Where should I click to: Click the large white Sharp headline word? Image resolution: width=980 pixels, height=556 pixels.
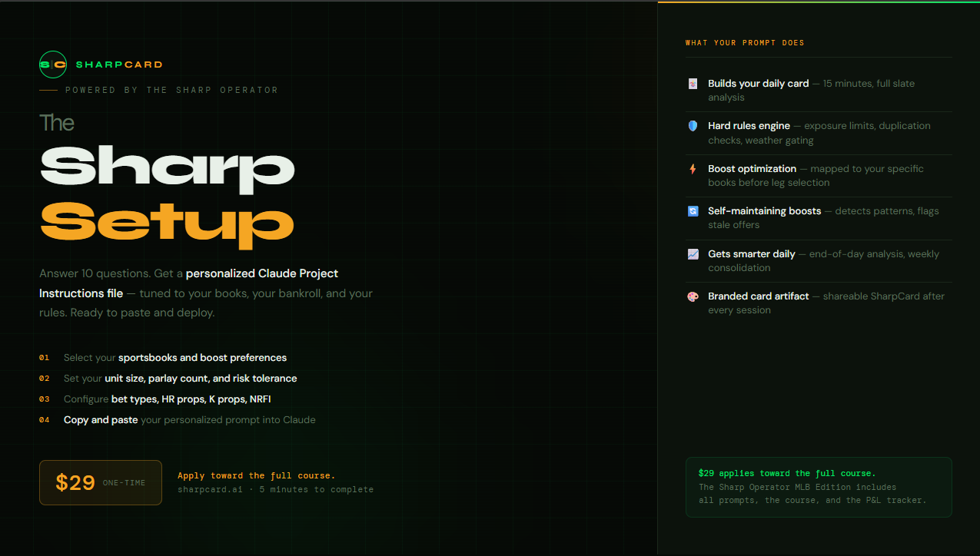tap(167, 168)
